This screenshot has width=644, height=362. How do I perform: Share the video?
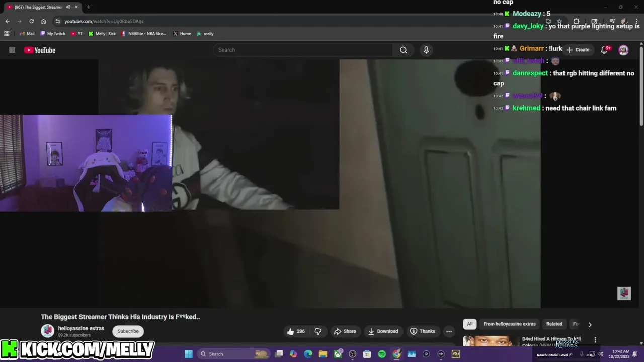pyautogui.click(x=345, y=331)
